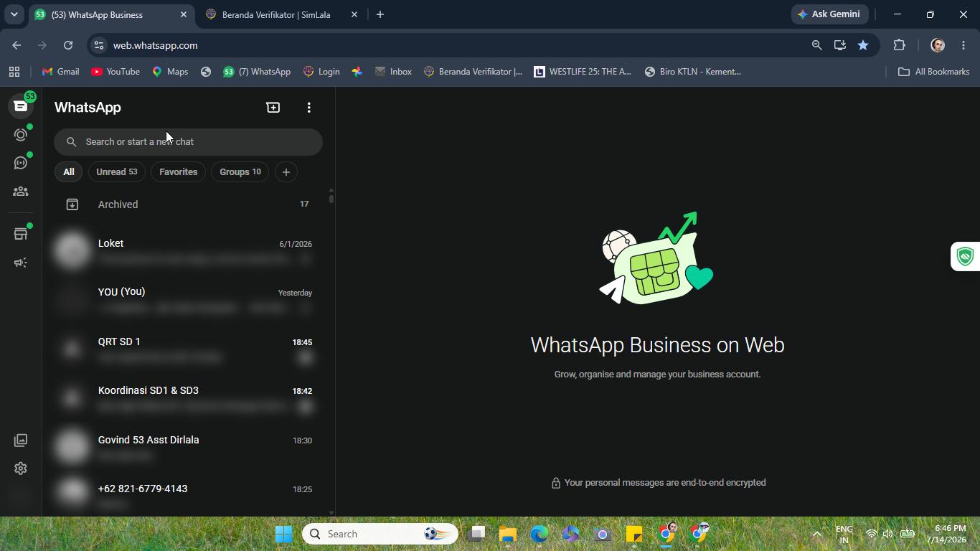Open the QRT SD 1 chat
This screenshot has height=551, width=980.
pos(189,349)
